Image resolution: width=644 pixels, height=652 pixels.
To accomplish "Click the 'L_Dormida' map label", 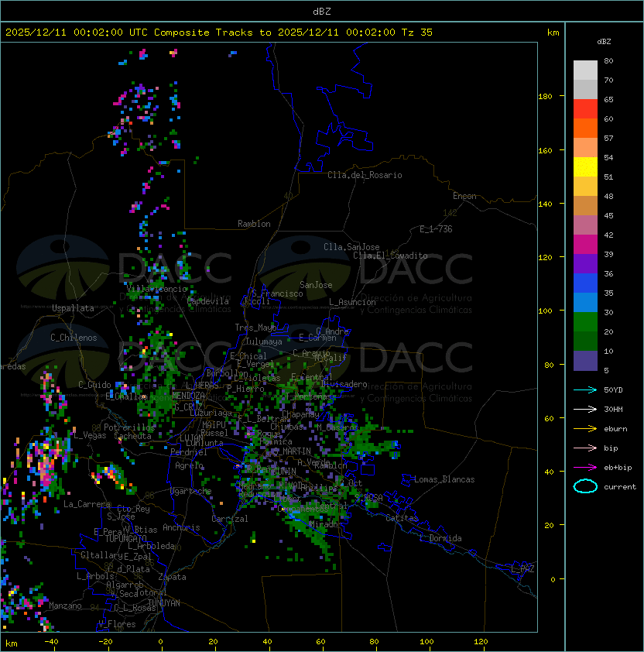I will 440,538.
